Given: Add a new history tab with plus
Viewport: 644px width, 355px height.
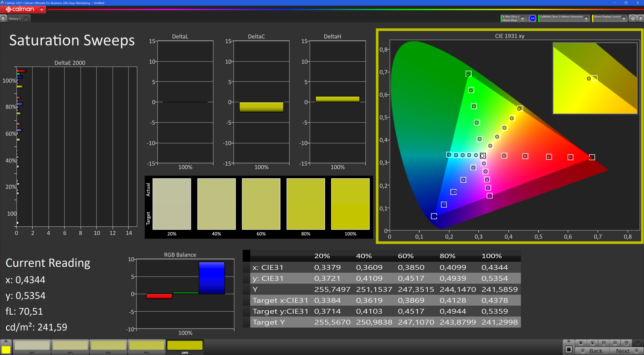Looking at the screenshot, I should (26, 18).
